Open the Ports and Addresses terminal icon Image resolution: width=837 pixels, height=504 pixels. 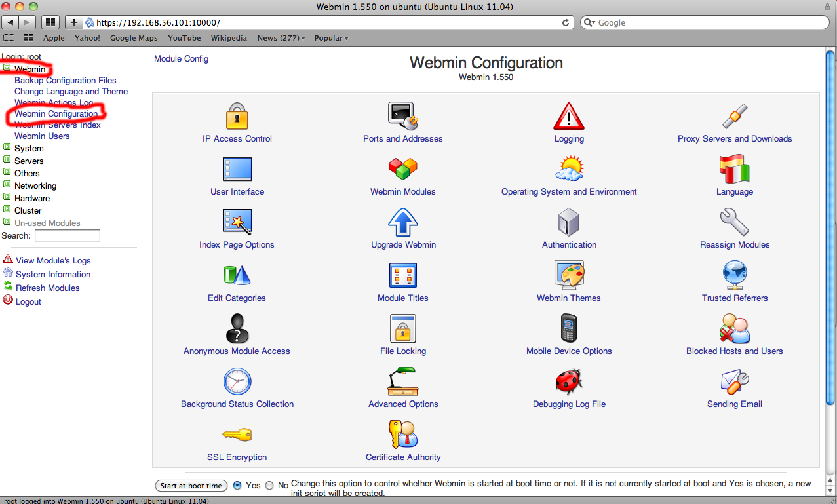[x=403, y=116]
